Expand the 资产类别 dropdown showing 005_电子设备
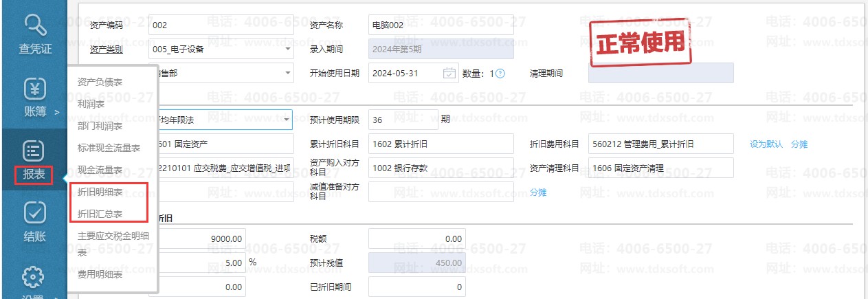Screen dimensions: 868x299 287,49
